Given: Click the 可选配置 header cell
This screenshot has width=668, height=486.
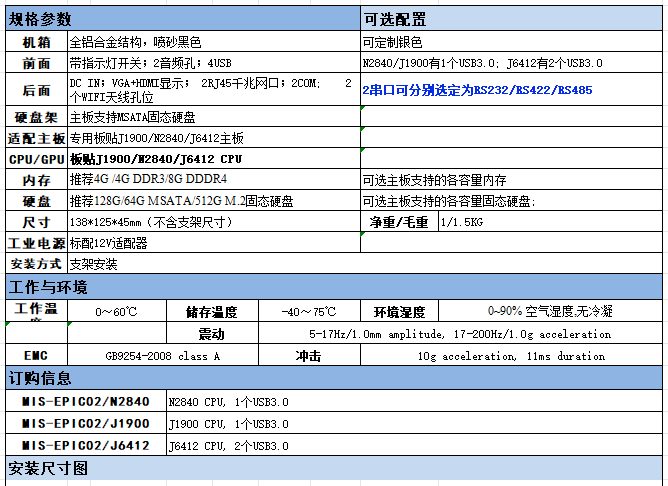Looking at the screenshot, I should tap(511, 19).
